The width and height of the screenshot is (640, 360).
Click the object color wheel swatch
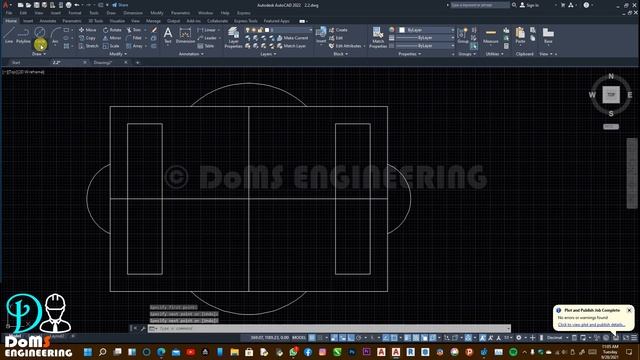392,30
